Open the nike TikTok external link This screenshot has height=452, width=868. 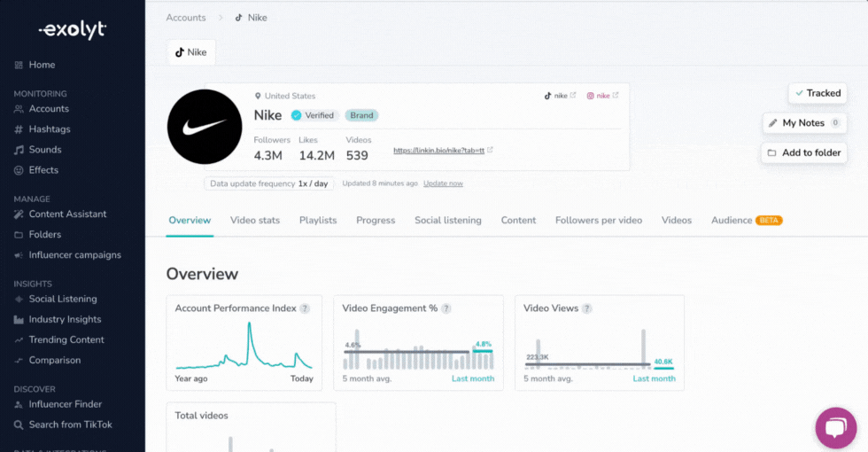point(560,96)
